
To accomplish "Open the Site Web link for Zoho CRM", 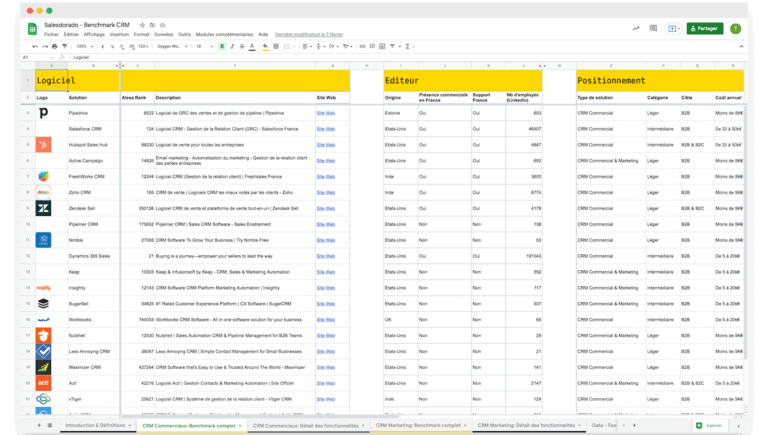I will pos(326,193).
